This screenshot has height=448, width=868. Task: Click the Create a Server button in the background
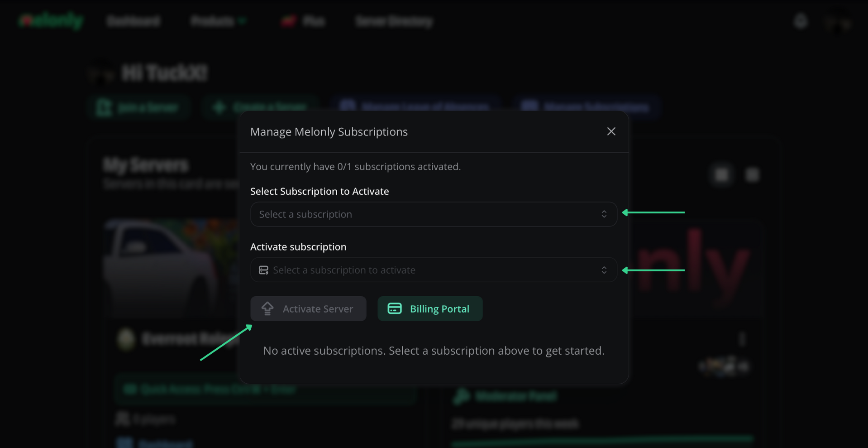coord(261,107)
